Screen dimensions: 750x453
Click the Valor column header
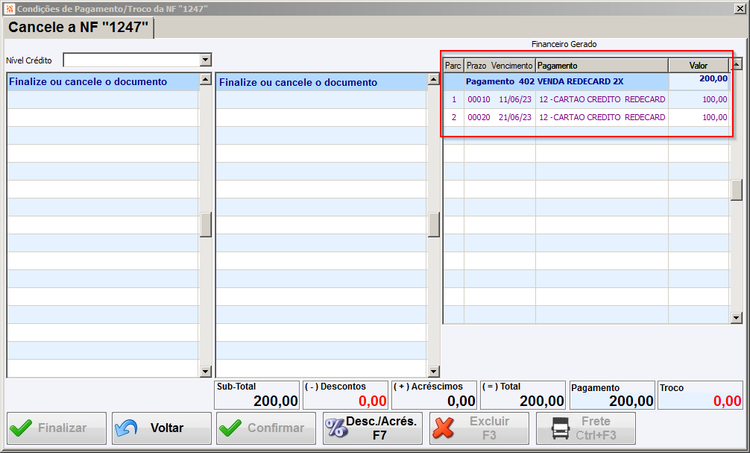pyautogui.click(x=699, y=66)
